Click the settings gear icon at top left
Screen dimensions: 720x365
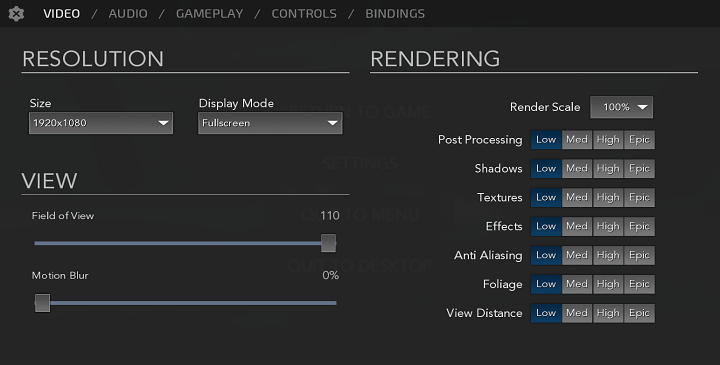click(16, 14)
